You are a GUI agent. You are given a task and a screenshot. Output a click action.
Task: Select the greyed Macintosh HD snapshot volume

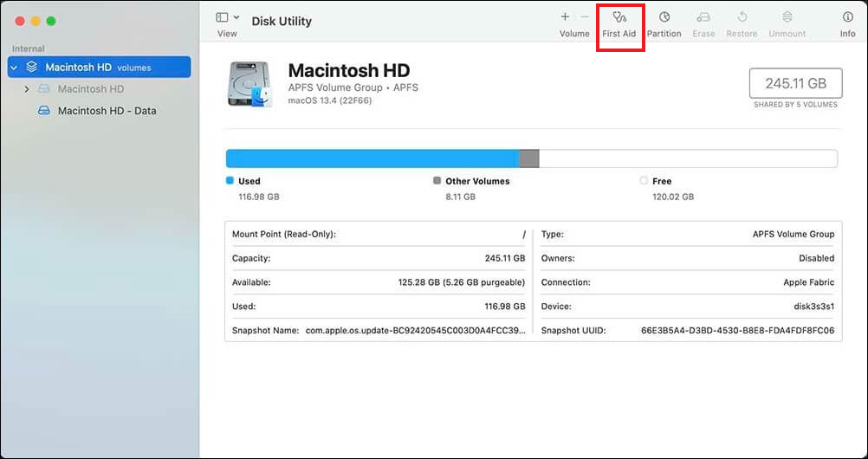90,89
